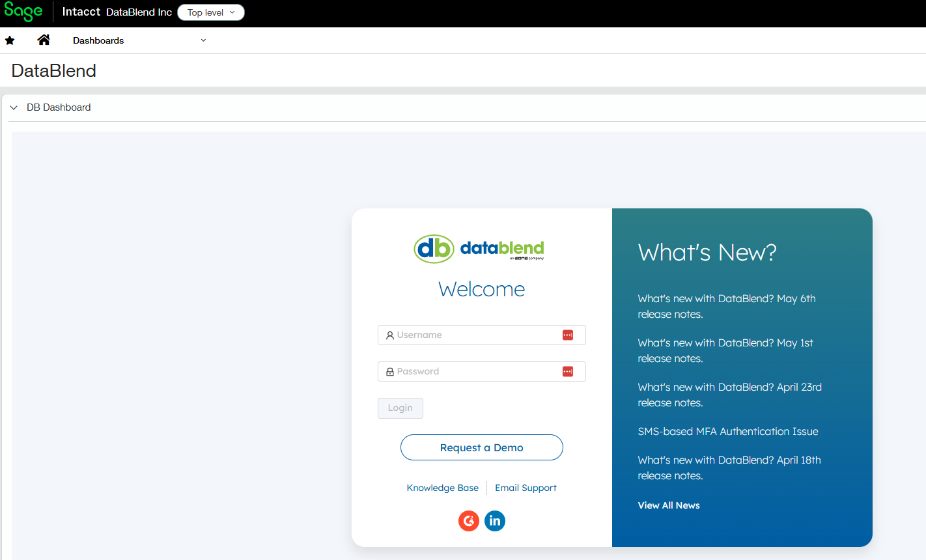This screenshot has width=926, height=560.
Task: Click the DB Dashboard title
Action: point(59,107)
